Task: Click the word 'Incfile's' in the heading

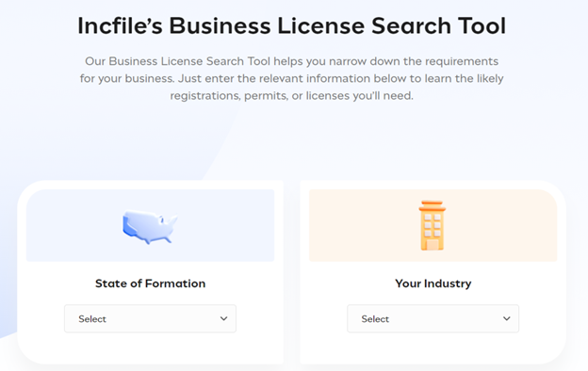Action: (x=120, y=25)
